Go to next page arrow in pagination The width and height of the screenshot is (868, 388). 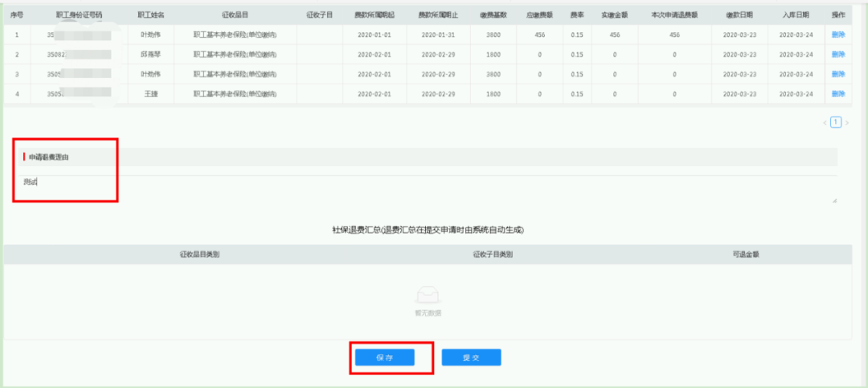(847, 123)
